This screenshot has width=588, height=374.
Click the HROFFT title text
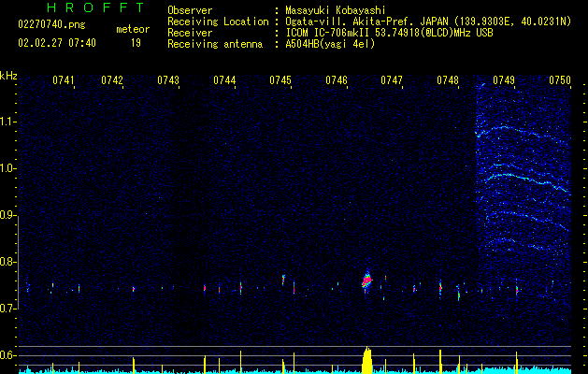click(96, 7)
